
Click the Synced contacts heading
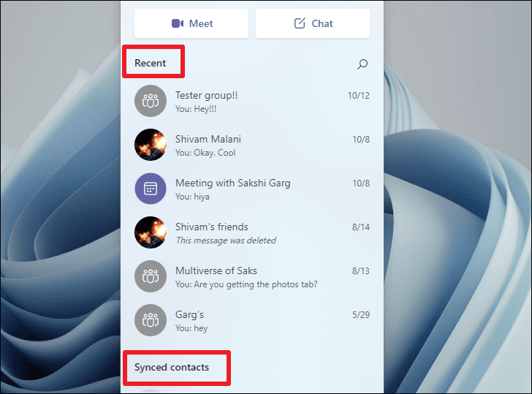click(172, 367)
